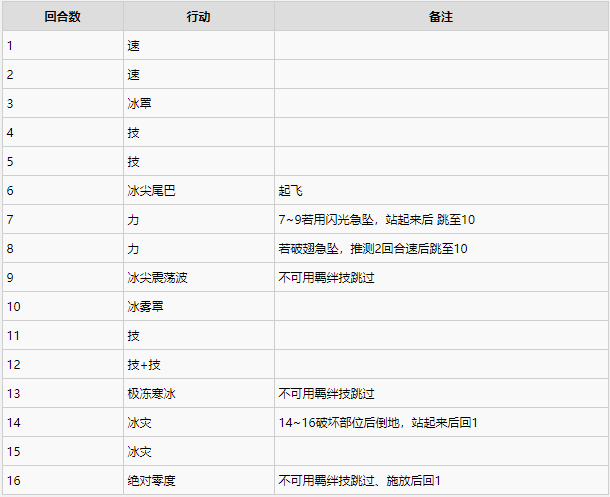Click the 备注 column header
Viewport: 610px width, 497px height.
(441, 17)
